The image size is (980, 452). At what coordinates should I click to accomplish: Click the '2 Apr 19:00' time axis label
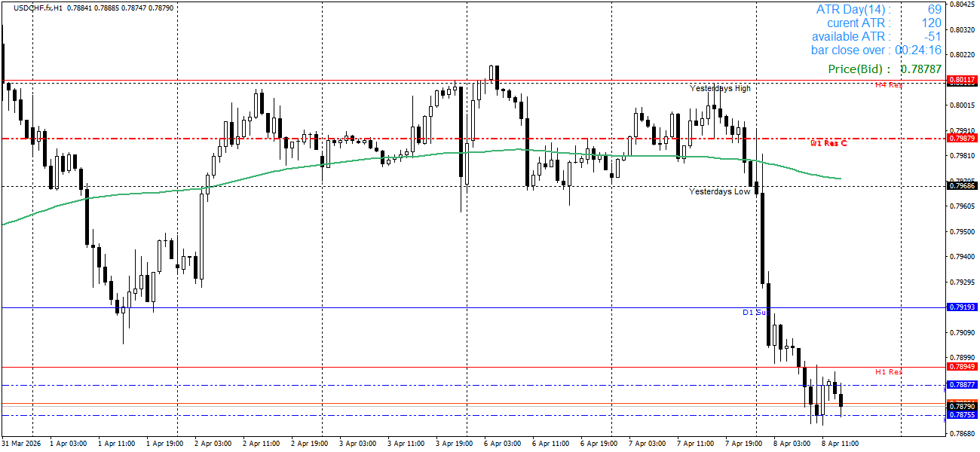tap(311, 444)
